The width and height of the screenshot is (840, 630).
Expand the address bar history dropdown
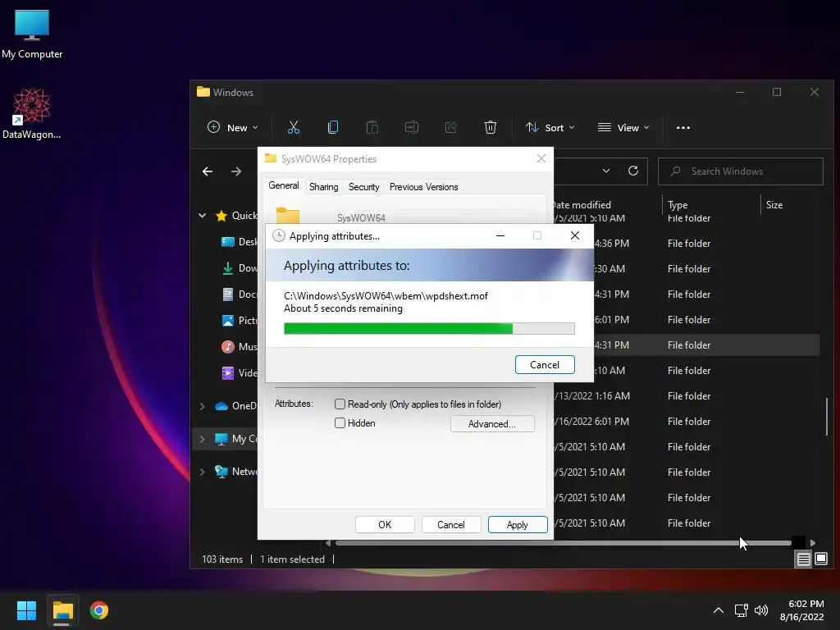606,171
